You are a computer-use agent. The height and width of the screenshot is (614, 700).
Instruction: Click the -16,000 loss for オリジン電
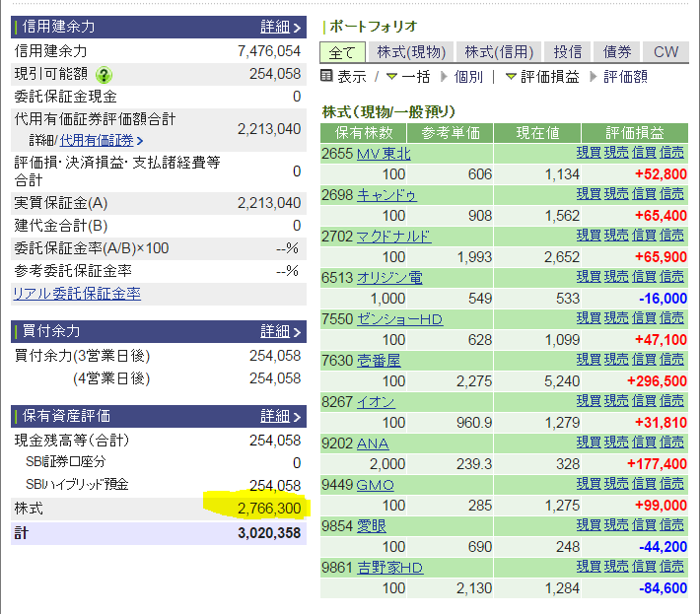pyautogui.click(x=663, y=299)
